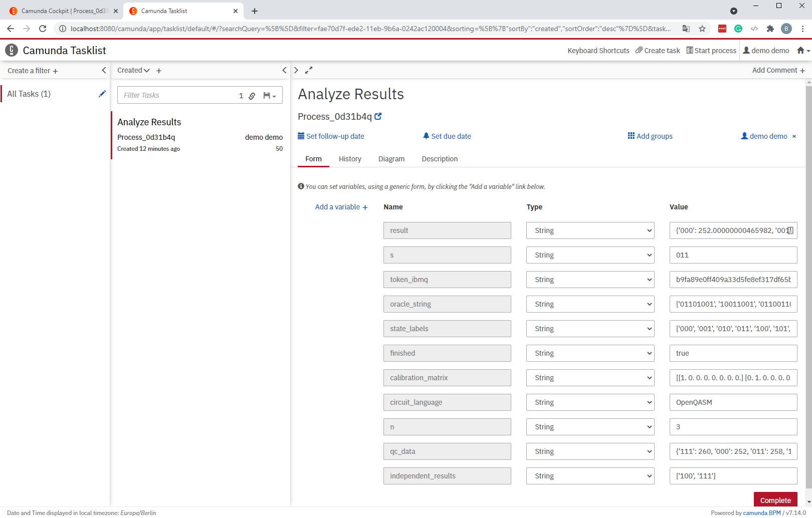Click Start process in header

(711, 51)
